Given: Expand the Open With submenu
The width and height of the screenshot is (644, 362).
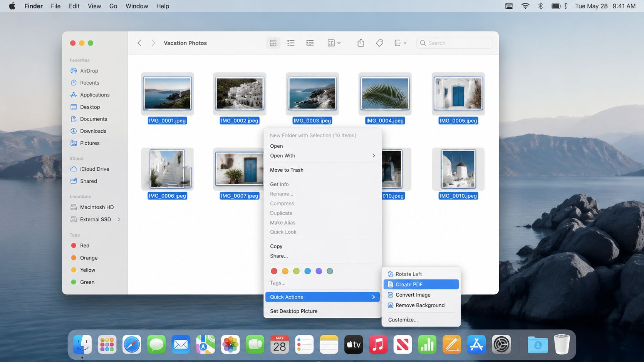Looking at the screenshot, I should (322, 155).
